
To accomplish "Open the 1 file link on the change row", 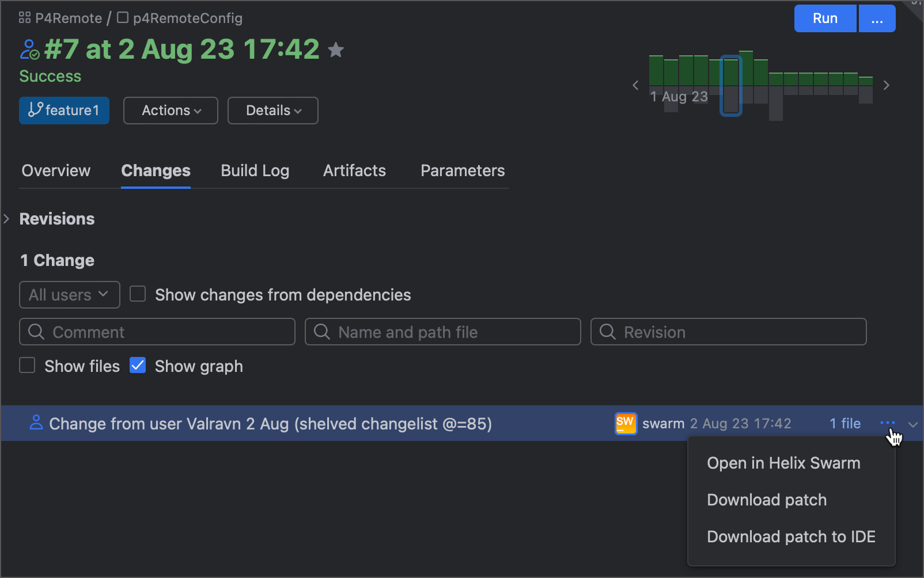I will (845, 423).
